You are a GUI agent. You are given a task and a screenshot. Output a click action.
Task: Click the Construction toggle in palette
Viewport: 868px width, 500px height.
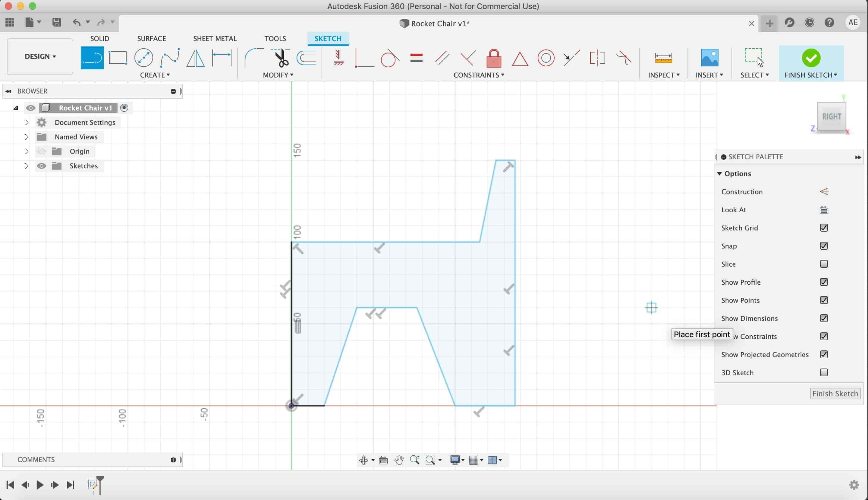tap(824, 191)
